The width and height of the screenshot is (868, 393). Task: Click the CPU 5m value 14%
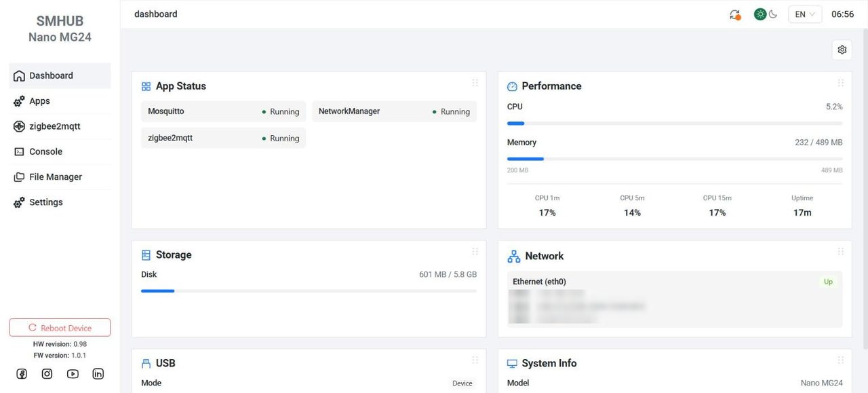tap(632, 212)
